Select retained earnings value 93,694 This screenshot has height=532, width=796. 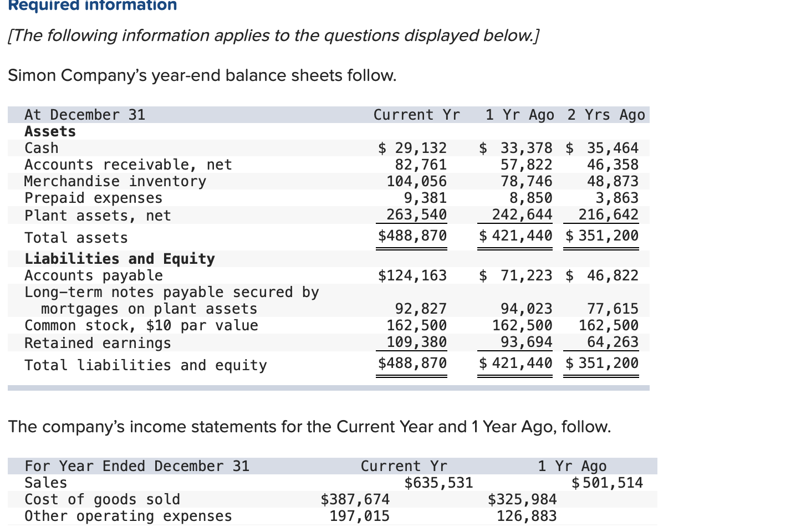[x=527, y=342]
